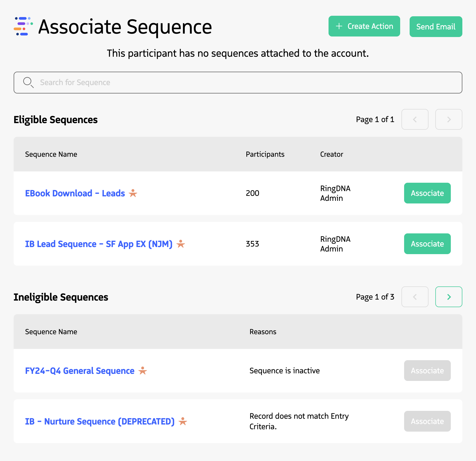Click the person icon beside EBook Download - Leads
Image resolution: width=476 pixels, height=461 pixels.
click(133, 193)
